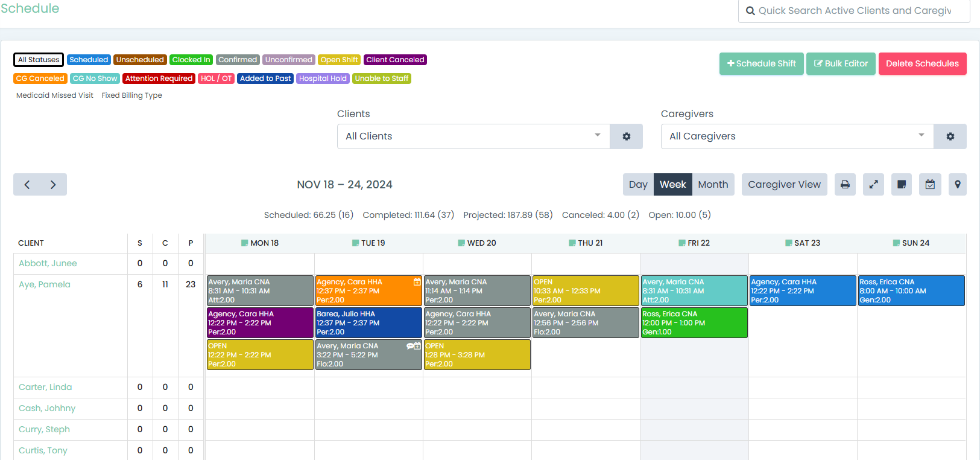Click the note icon beside FRI 22
The height and width of the screenshot is (460, 980).
(682, 243)
